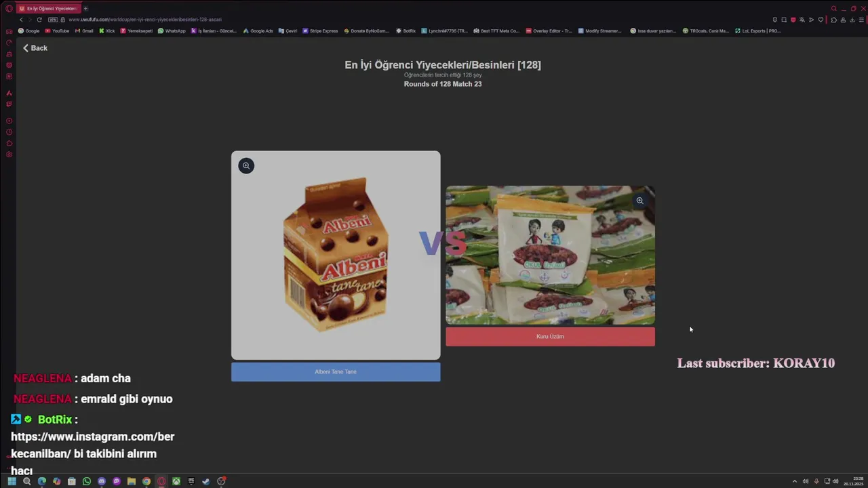
Task: Click the heart bookmark-page icon in toolbar
Action: click(821, 20)
